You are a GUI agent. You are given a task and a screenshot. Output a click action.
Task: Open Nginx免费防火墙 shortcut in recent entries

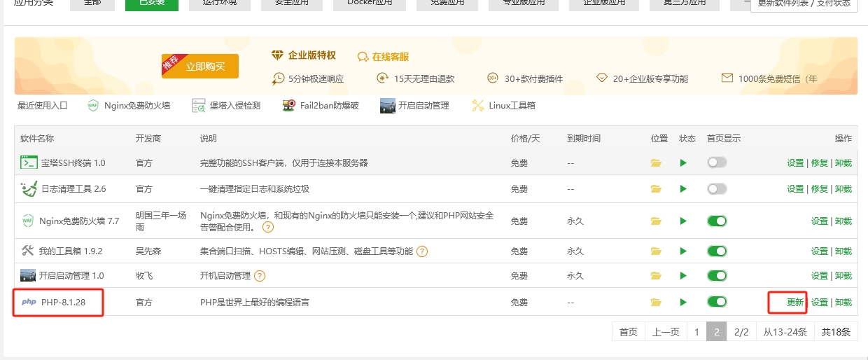(129, 106)
